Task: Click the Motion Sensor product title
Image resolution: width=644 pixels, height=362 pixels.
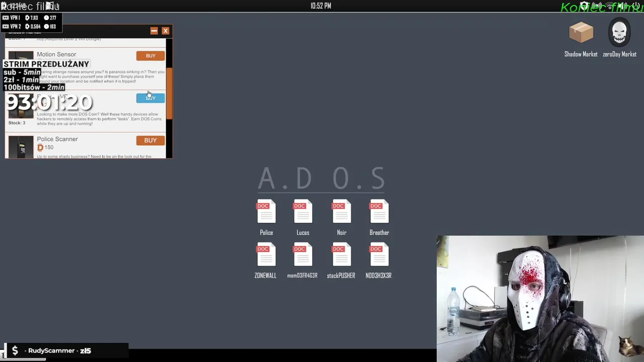Action: [x=56, y=54]
